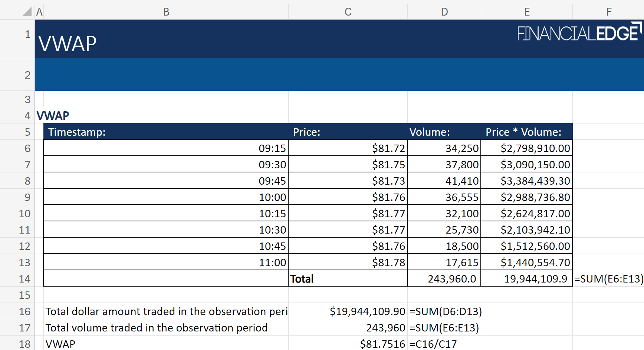Select row 18 header
The image size is (644, 350).
coord(24,344)
